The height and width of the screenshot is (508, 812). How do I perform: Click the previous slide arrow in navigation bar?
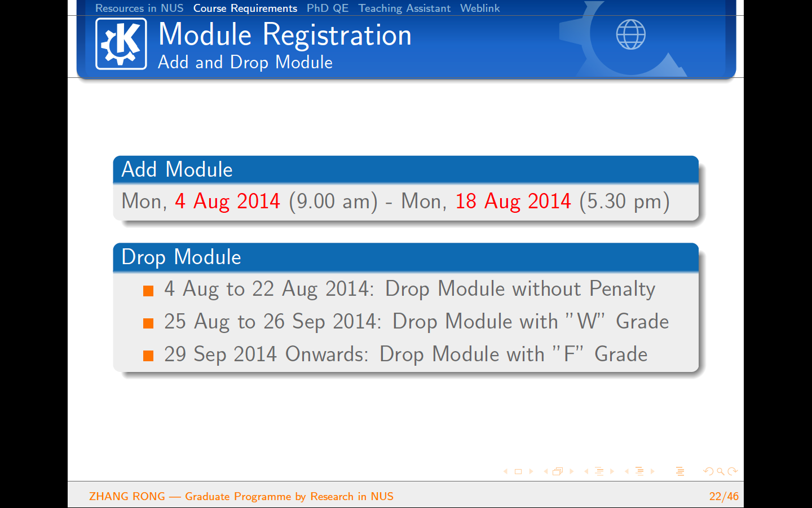click(505, 471)
